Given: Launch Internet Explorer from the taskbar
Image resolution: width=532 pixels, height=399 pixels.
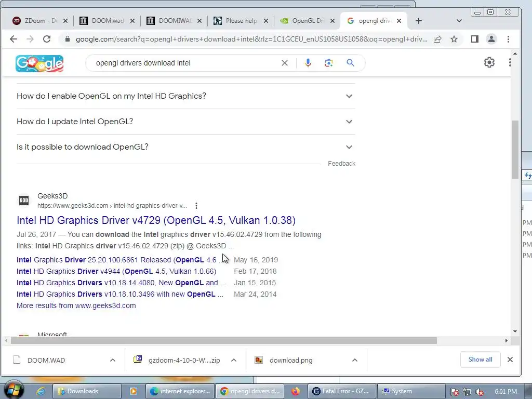Looking at the screenshot, I should 41,391.
